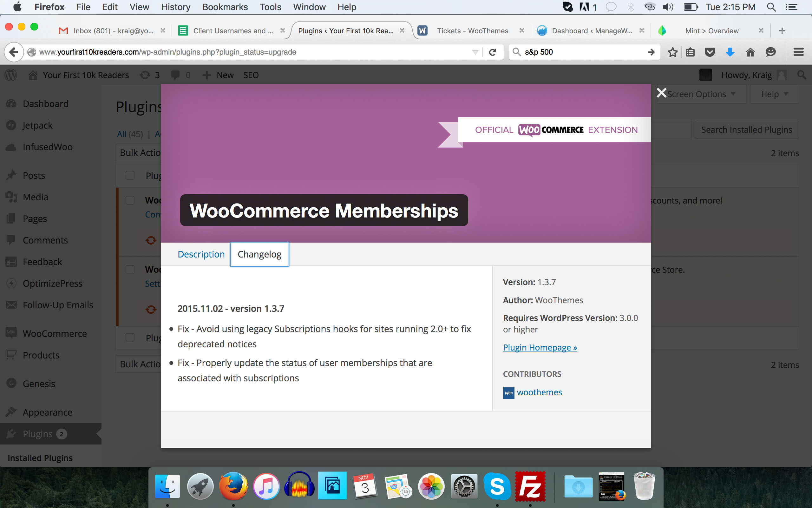Open the Plugin Homepage link

(540, 347)
